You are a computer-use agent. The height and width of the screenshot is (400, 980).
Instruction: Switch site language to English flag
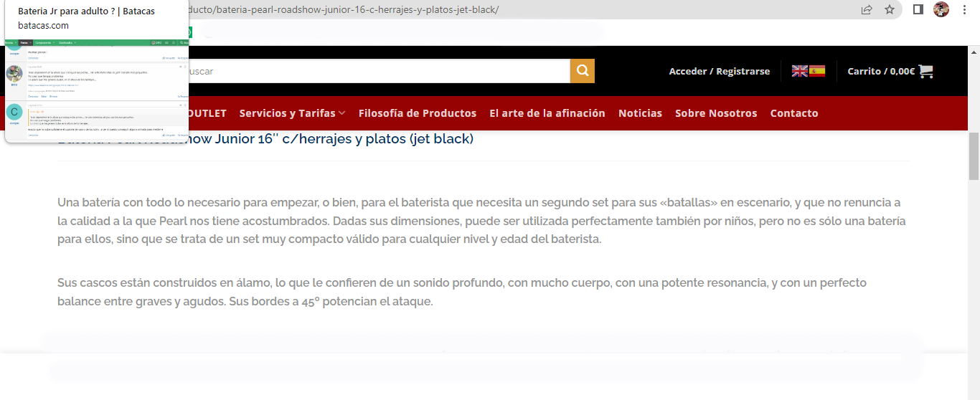(799, 71)
